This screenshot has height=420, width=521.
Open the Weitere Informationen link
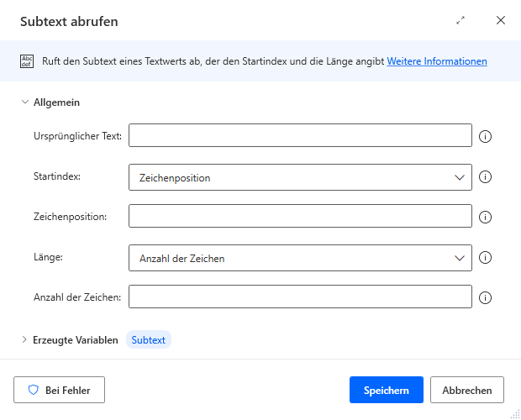click(x=437, y=61)
